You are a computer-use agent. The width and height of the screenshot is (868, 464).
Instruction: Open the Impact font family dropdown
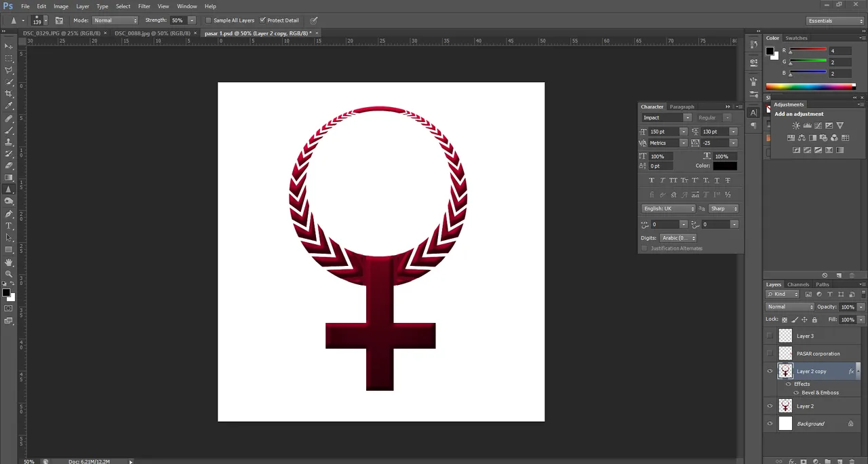click(665, 117)
